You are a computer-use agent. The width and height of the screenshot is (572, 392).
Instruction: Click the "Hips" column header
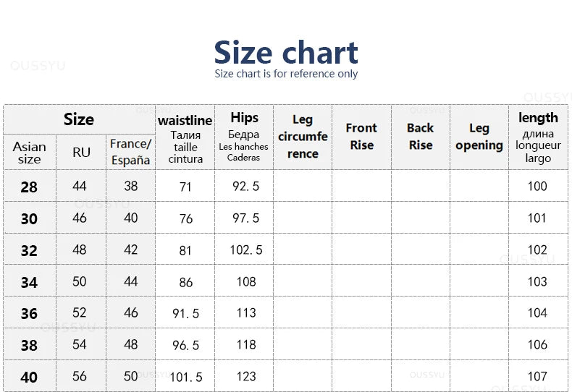pyautogui.click(x=244, y=137)
